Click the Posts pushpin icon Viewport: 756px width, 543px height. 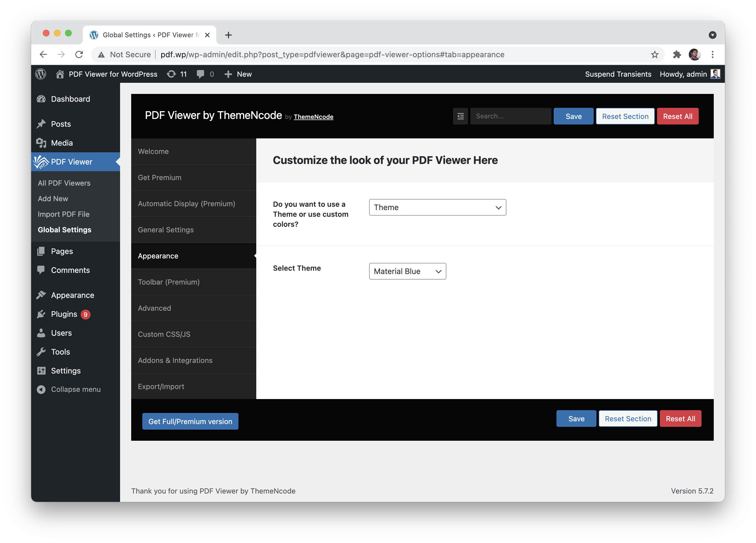(41, 124)
